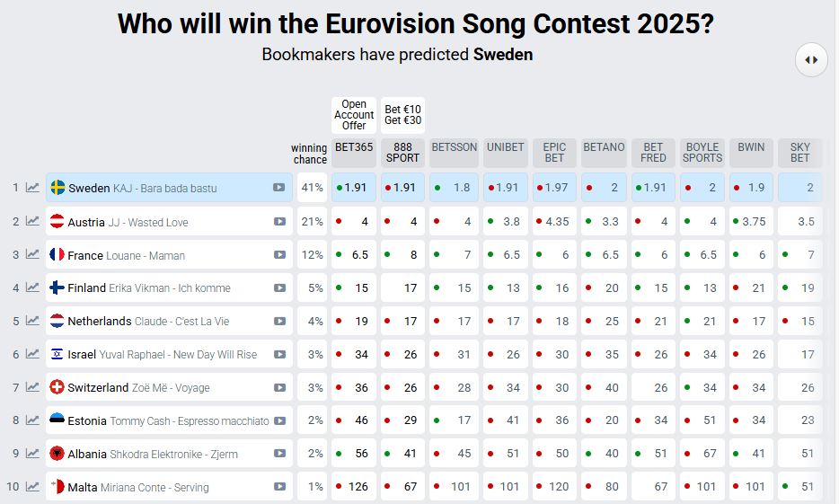Viewport: 839px width, 504px height.
Task: Play Estonia's Espresso macchiato video
Action: pyautogui.click(x=279, y=420)
